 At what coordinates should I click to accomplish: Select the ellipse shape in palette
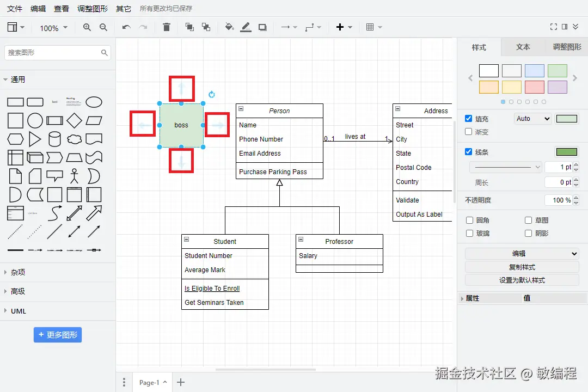[94, 102]
